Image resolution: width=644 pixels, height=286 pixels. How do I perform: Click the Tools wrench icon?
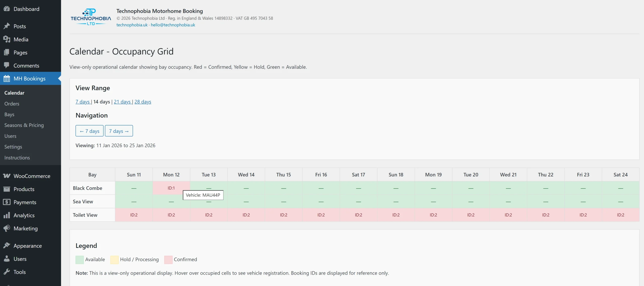[7, 272]
